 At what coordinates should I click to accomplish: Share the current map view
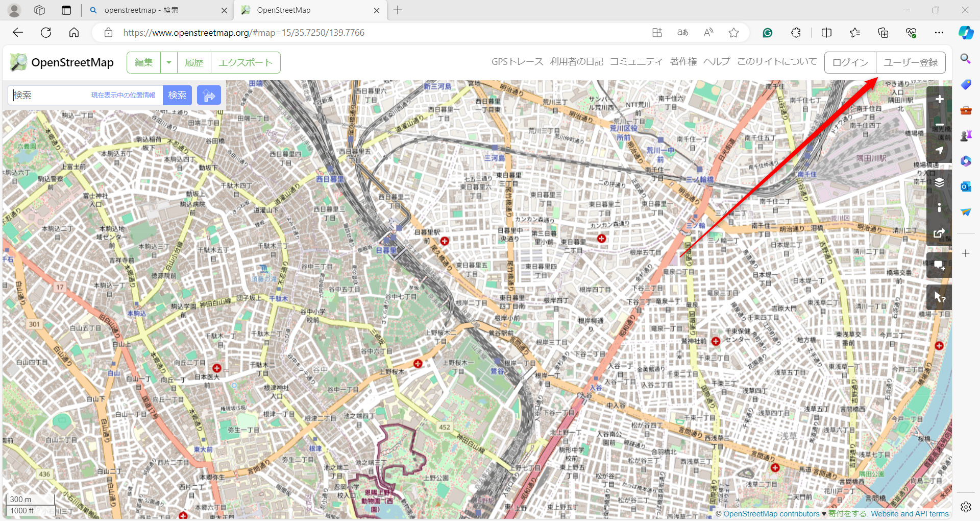(x=939, y=233)
